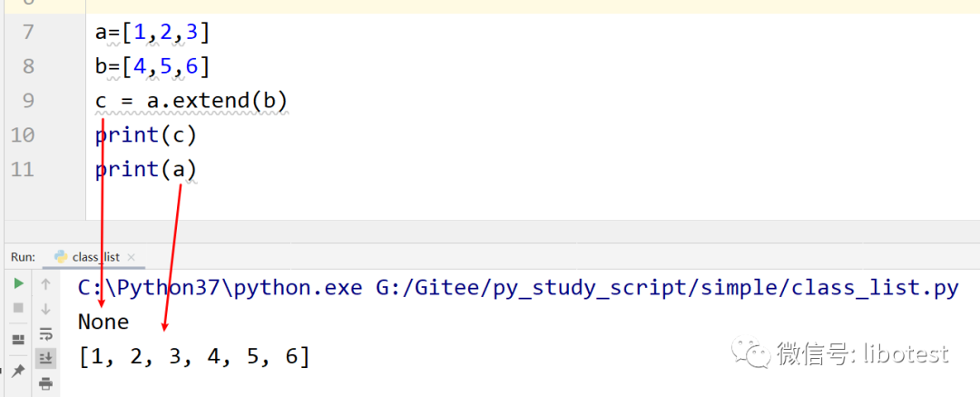The image size is (980, 397).
Task: Toggle soft-wrap in the Run console
Action: 45,333
